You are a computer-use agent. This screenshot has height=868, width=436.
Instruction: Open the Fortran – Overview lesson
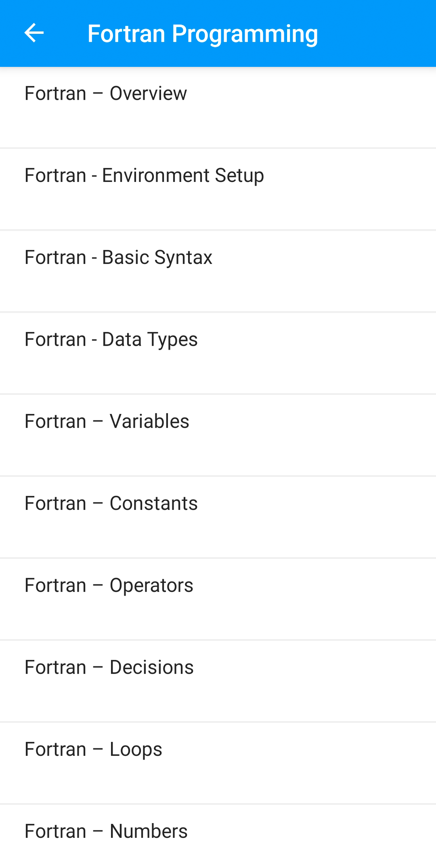pyautogui.click(x=106, y=94)
